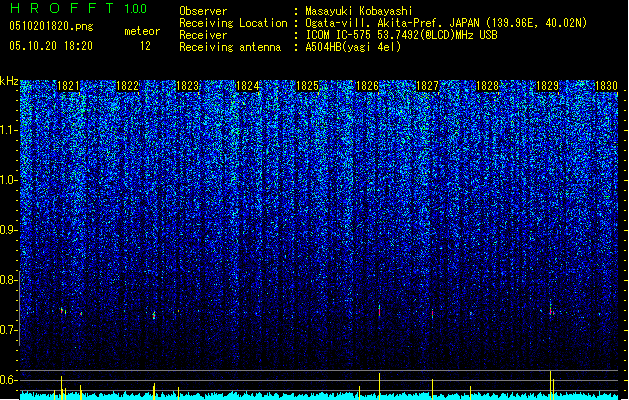Click the meteor echo just after 1829
629x400 pixels.
(x=551, y=310)
